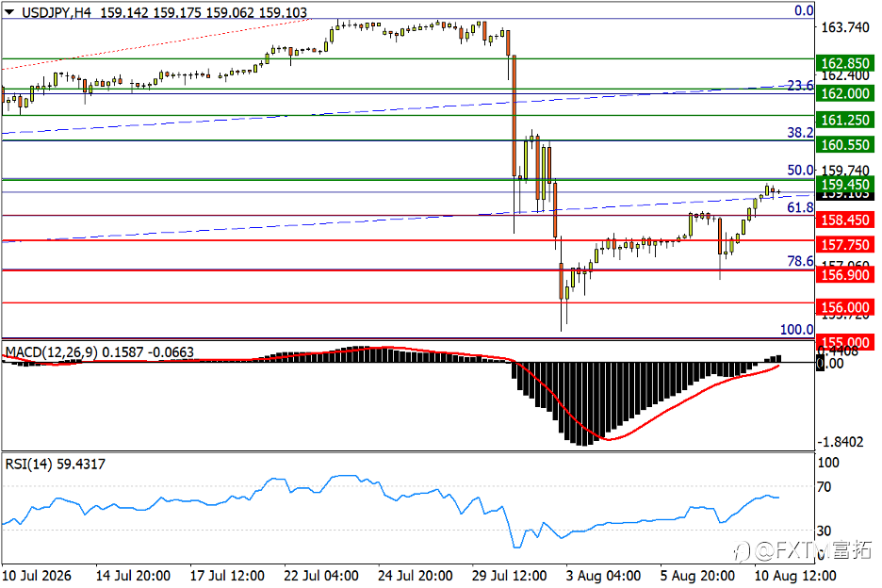Select the green 159.450 level label
882x588 pixels.
coord(845,184)
